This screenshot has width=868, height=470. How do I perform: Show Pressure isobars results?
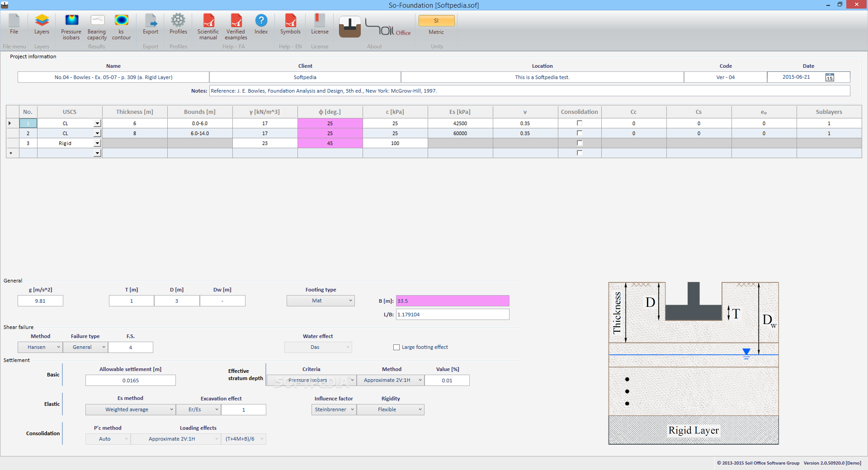pyautogui.click(x=71, y=27)
